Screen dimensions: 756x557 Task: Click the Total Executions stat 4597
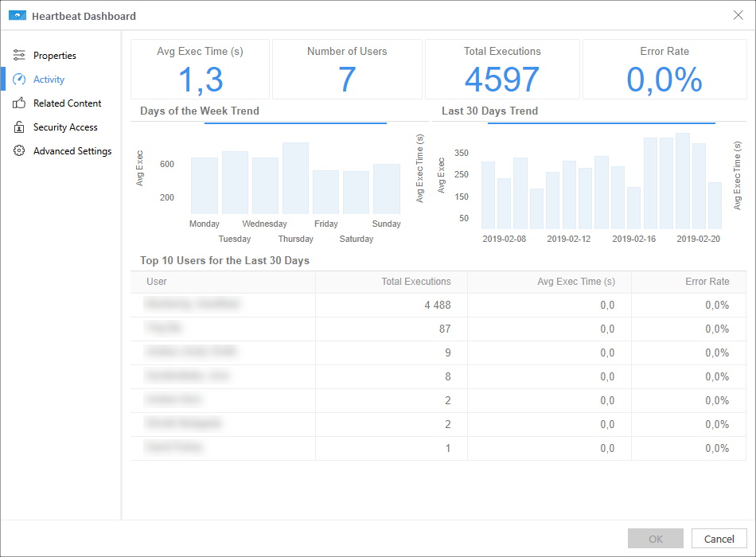tap(502, 76)
